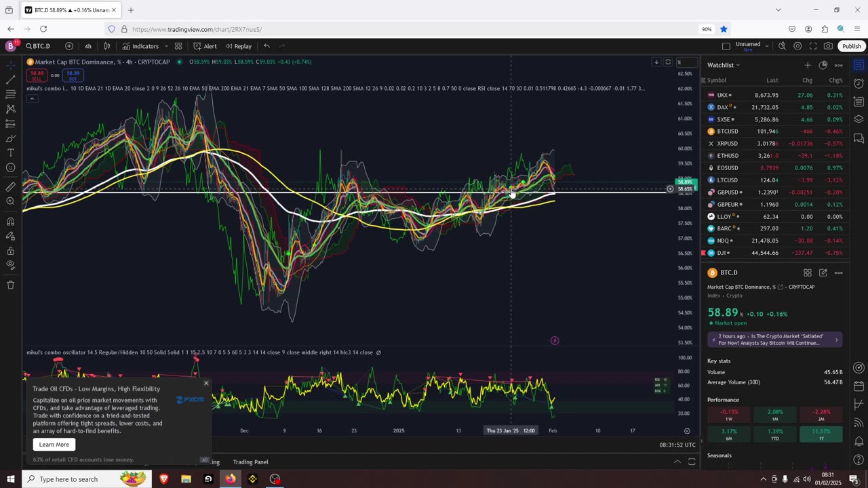Open the candlestick chart style menu

[107, 46]
